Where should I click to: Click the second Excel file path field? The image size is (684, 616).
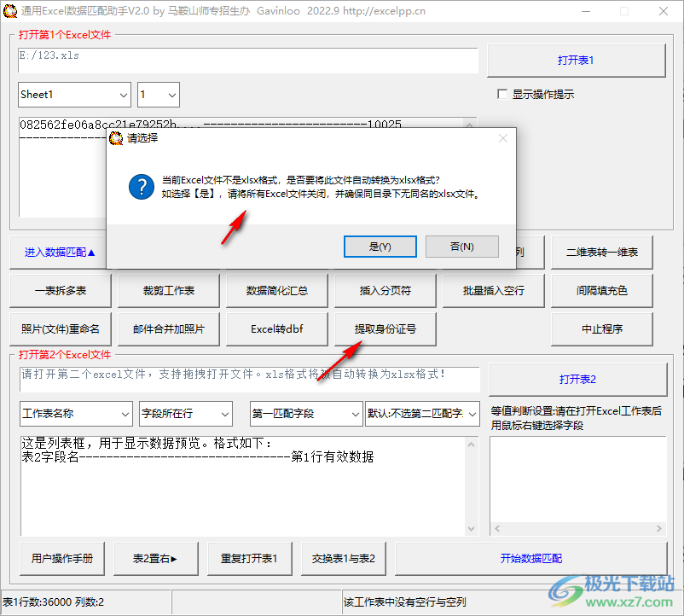[250, 379]
